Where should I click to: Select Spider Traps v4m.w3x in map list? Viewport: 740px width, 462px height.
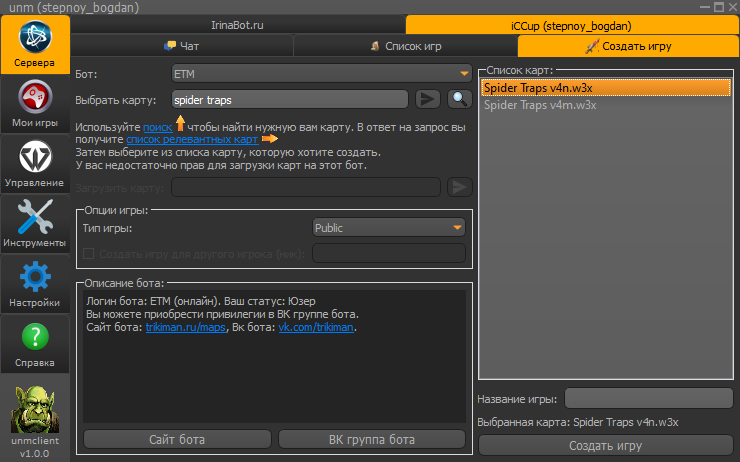[x=606, y=105]
